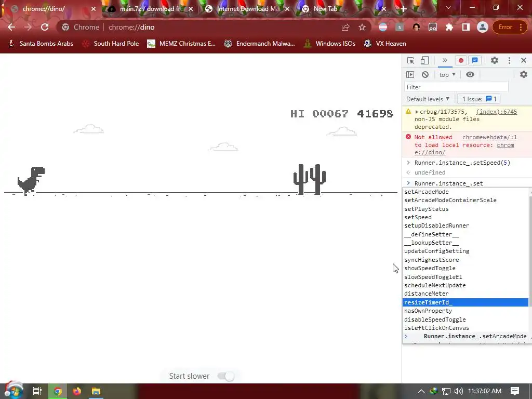Open Windows ISOs bookmark

(x=329, y=44)
